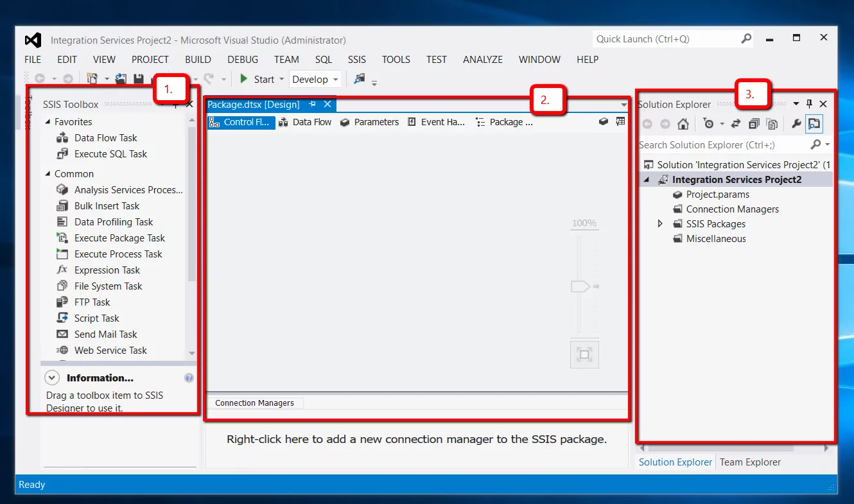Switch to the Package Explorer tab

[x=504, y=122]
